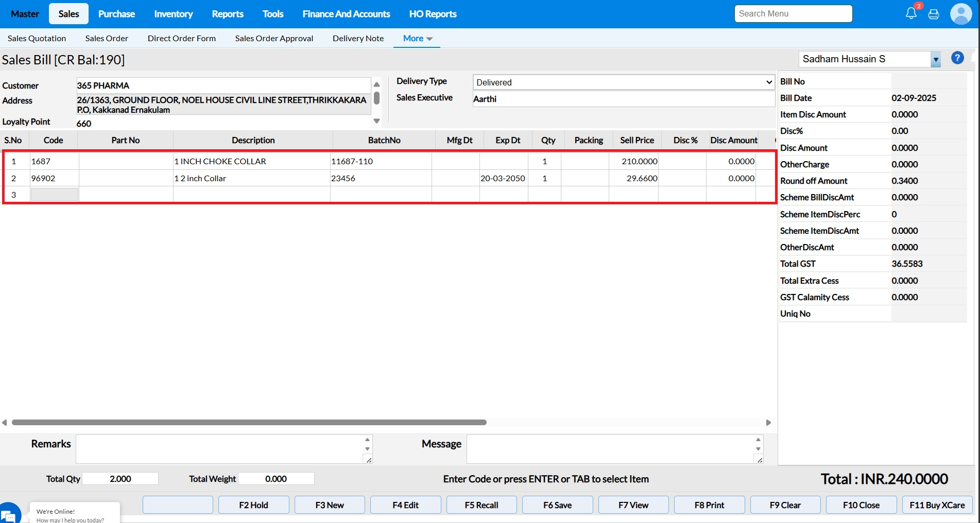Expand the More submenu
This screenshot has height=523, width=980.
(417, 39)
